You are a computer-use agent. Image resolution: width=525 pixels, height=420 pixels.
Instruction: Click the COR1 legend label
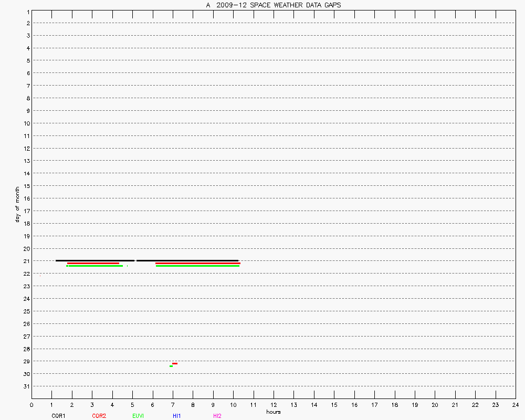pos(58,416)
